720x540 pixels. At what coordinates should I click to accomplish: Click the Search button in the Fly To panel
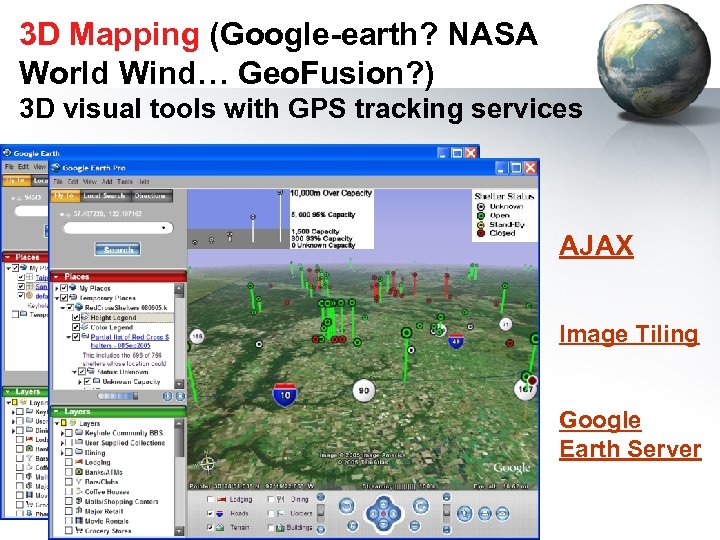[x=118, y=250]
